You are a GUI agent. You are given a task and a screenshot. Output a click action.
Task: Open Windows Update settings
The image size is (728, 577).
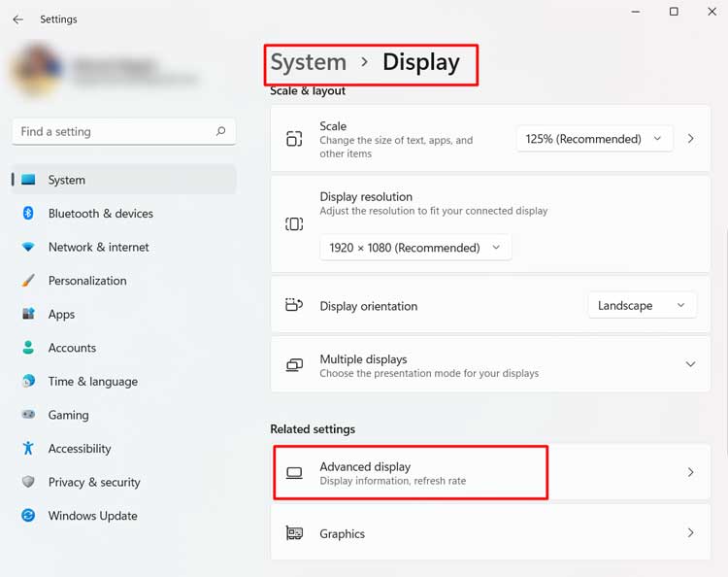click(x=123, y=515)
